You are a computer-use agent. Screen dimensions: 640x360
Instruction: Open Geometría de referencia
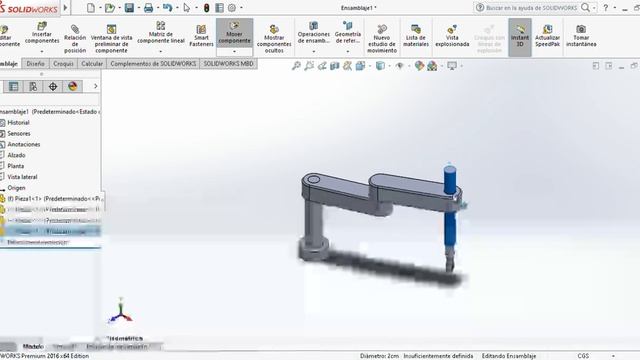click(347, 33)
